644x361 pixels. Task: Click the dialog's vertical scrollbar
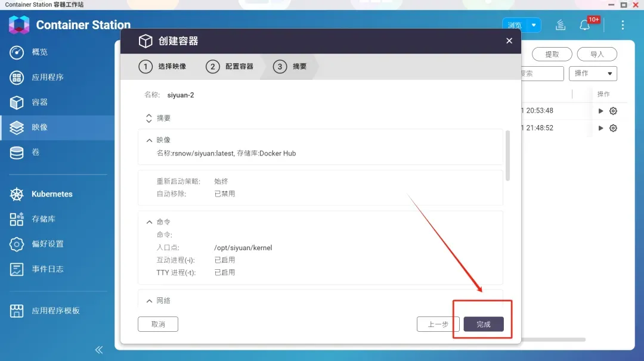507,155
